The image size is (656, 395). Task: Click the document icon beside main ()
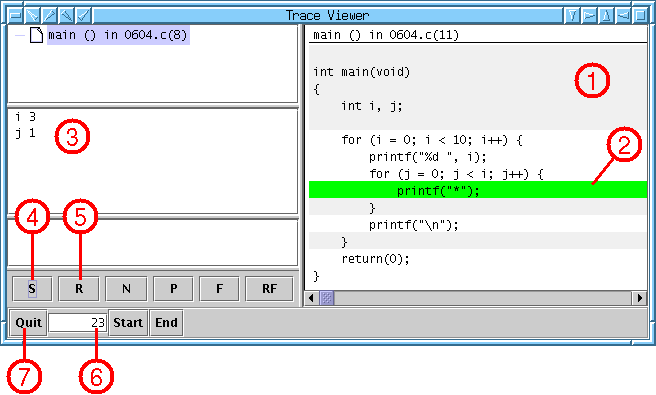36,35
